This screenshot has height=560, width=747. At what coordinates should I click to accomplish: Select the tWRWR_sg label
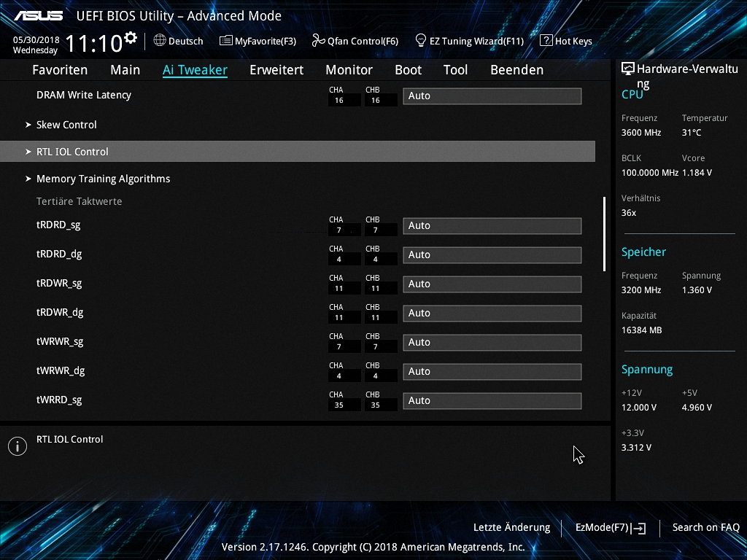tap(60, 342)
